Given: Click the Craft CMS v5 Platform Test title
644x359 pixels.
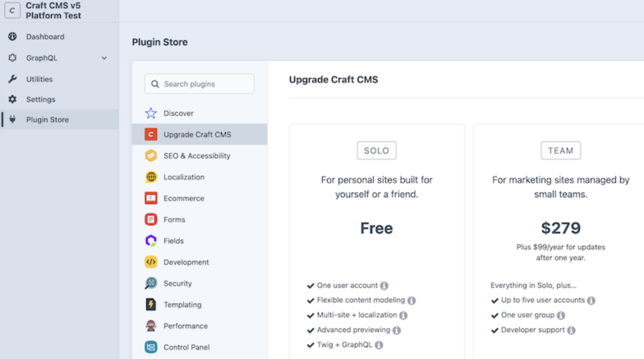Looking at the screenshot, I should point(53,10).
